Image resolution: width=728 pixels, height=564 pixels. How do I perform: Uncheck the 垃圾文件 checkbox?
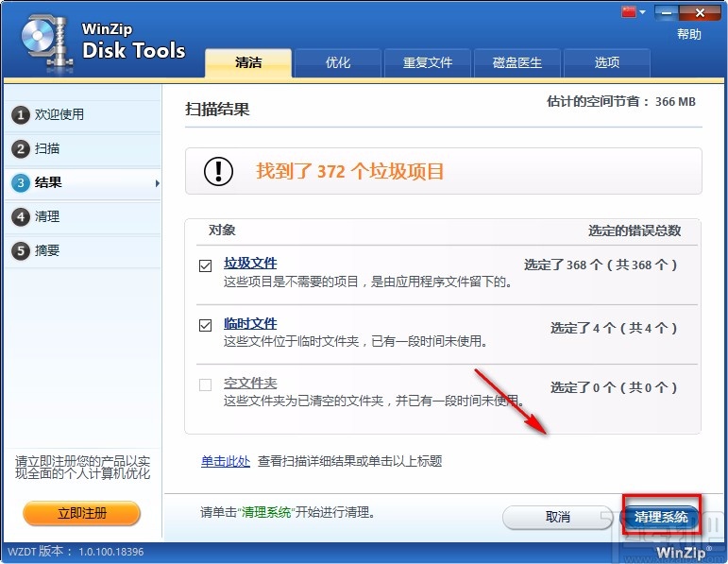pyautogui.click(x=205, y=265)
